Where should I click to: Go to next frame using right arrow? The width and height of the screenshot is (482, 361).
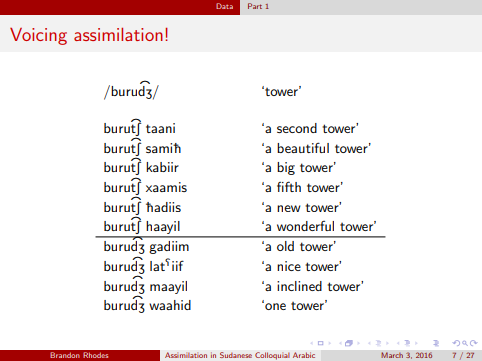pyautogui.click(x=358, y=343)
